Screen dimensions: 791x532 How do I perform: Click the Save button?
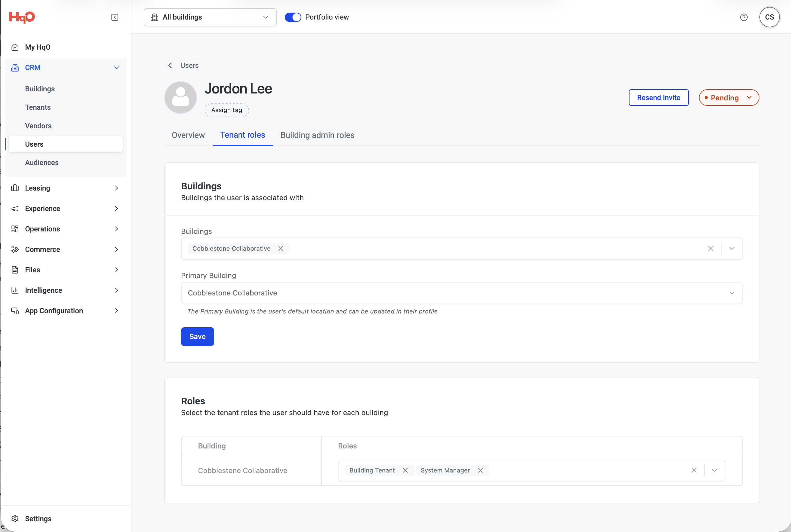click(198, 337)
